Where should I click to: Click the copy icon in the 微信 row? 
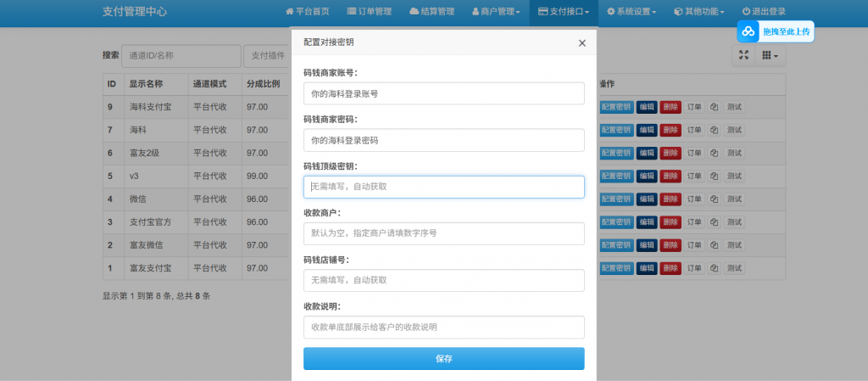(714, 199)
